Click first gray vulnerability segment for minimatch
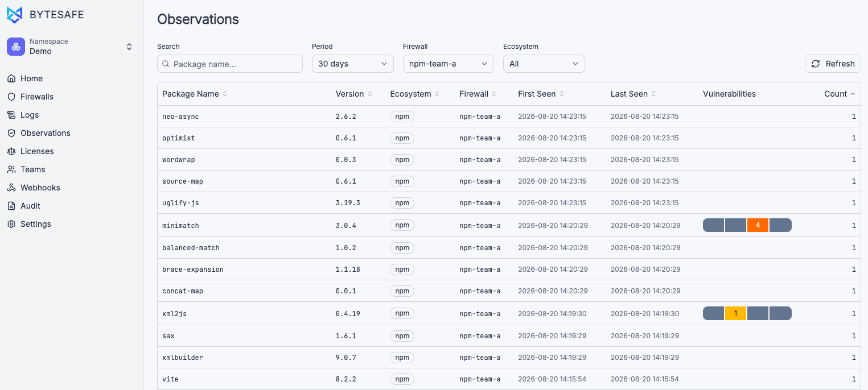The height and width of the screenshot is (390, 868). click(714, 225)
